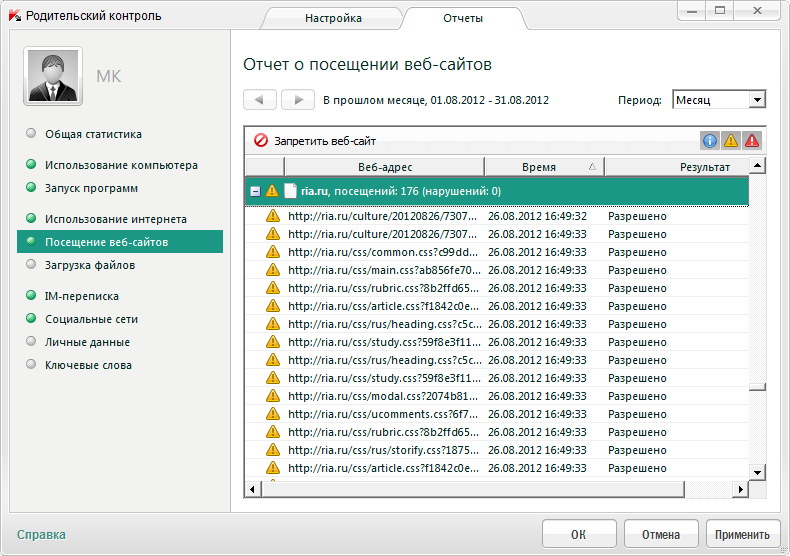Click horizontal scrollbar left arrow

pyautogui.click(x=252, y=489)
